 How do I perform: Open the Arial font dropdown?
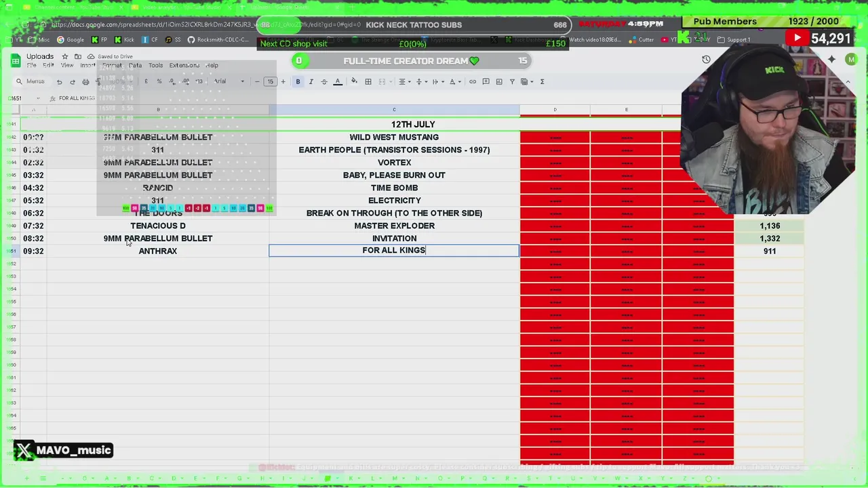tap(229, 81)
